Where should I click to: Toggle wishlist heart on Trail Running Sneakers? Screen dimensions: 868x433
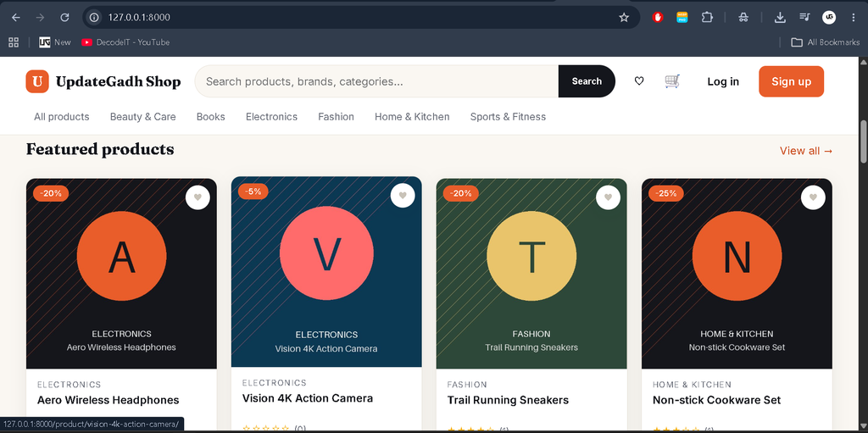(x=608, y=197)
